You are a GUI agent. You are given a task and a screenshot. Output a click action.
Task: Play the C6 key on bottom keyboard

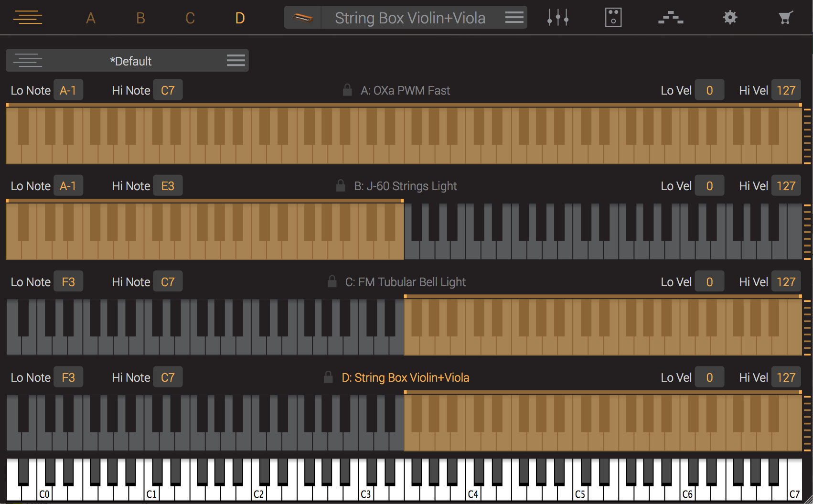coord(687,493)
